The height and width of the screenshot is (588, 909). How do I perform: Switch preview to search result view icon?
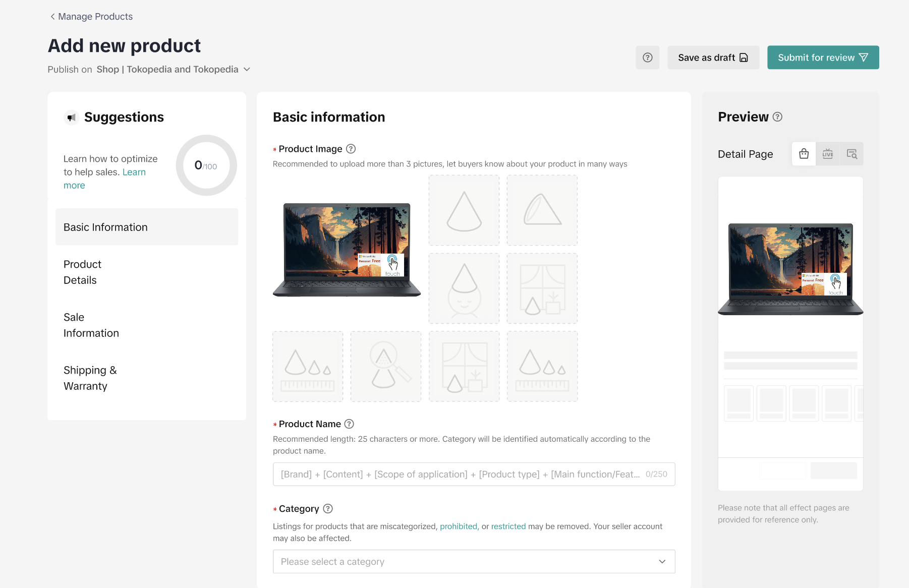(851, 154)
